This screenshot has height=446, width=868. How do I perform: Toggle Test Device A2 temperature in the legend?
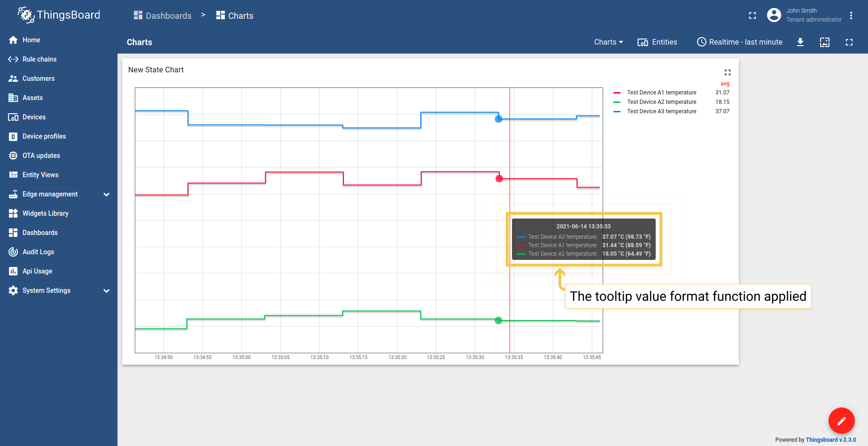coord(661,102)
